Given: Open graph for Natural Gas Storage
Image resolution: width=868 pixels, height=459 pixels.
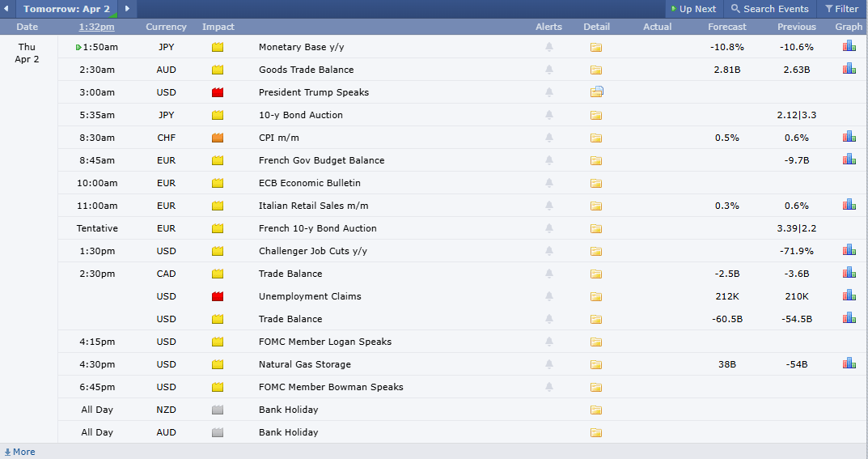Looking at the screenshot, I should pyautogui.click(x=849, y=364).
